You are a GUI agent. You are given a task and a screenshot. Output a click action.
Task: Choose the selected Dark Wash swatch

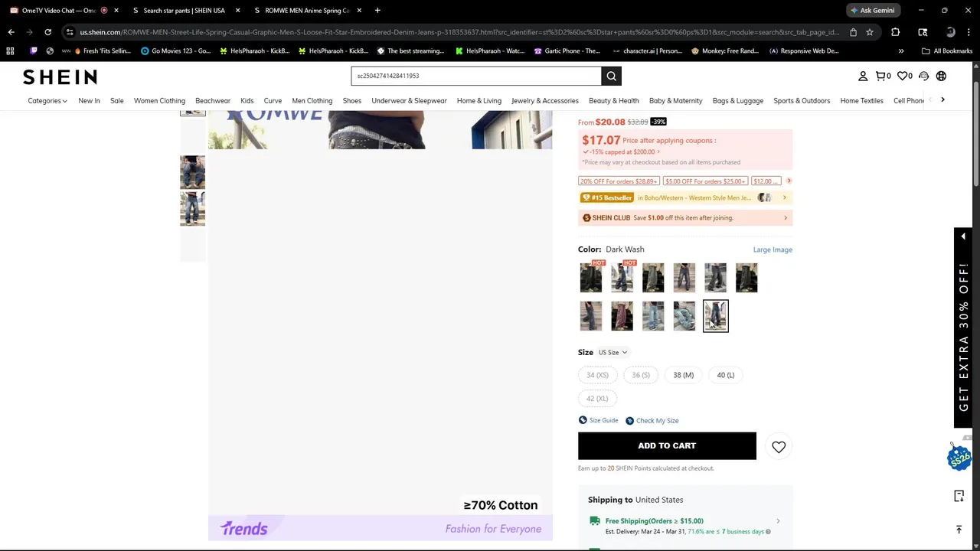point(715,316)
